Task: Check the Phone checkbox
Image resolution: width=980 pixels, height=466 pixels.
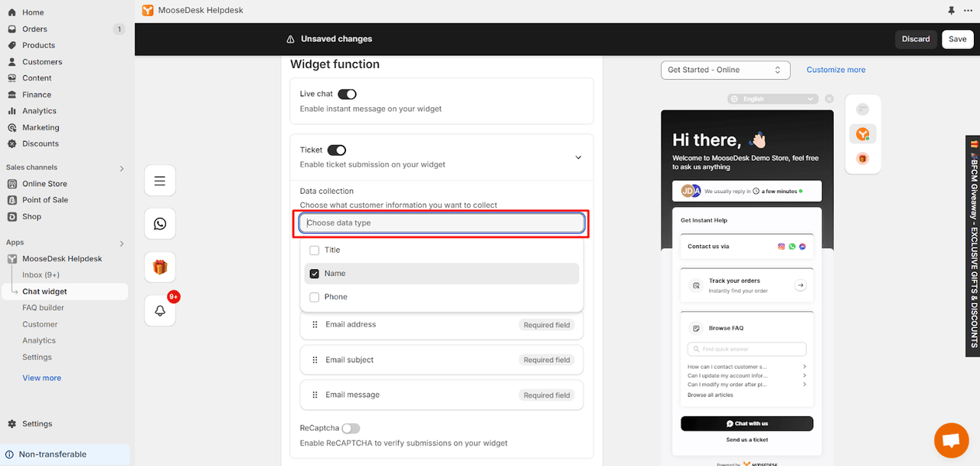Action: click(314, 297)
